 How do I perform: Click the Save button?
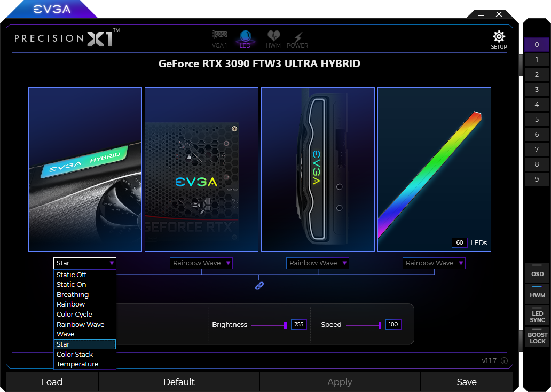click(x=467, y=382)
